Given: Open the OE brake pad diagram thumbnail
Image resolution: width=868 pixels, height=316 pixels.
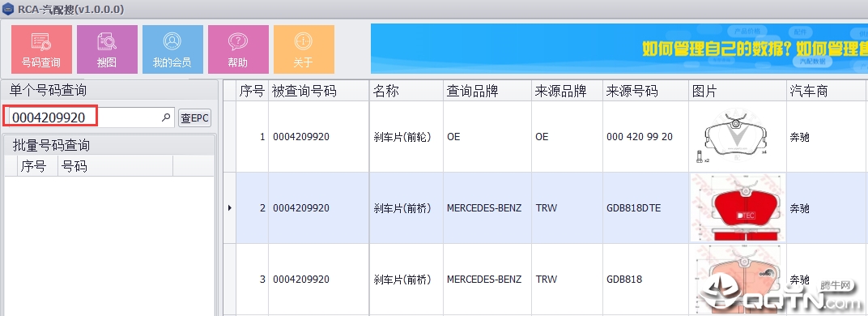Looking at the screenshot, I should tap(738, 136).
